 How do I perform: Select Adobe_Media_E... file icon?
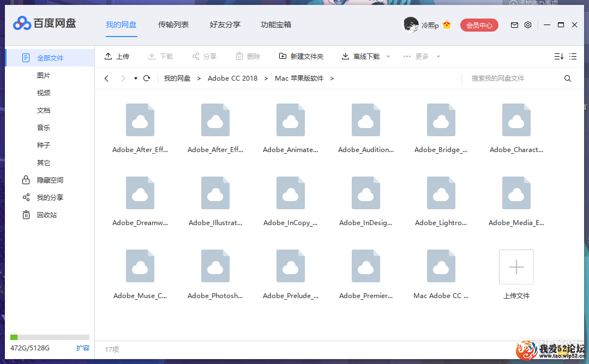pyautogui.click(x=516, y=193)
